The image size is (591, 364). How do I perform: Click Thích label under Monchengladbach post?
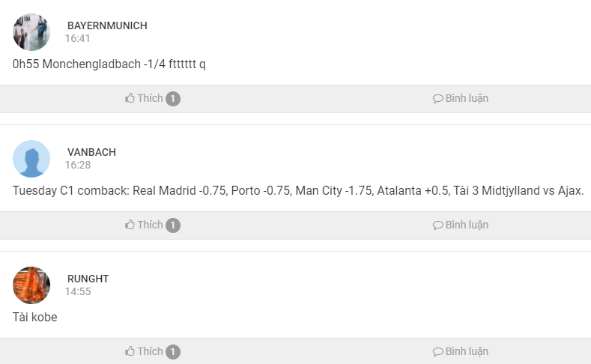(x=150, y=98)
